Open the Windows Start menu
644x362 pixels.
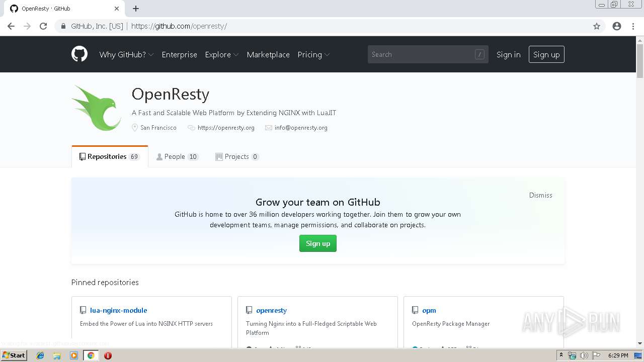coord(14,355)
